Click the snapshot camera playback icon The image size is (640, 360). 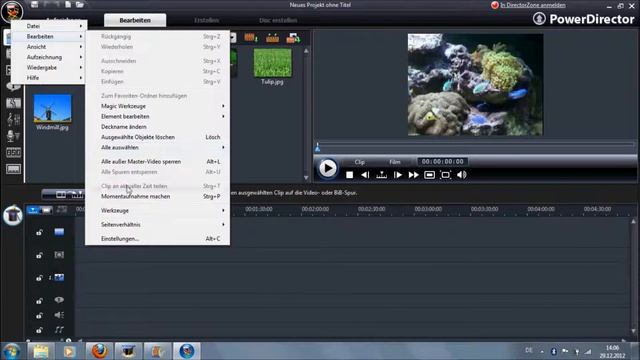pyautogui.click(x=429, y=175)
